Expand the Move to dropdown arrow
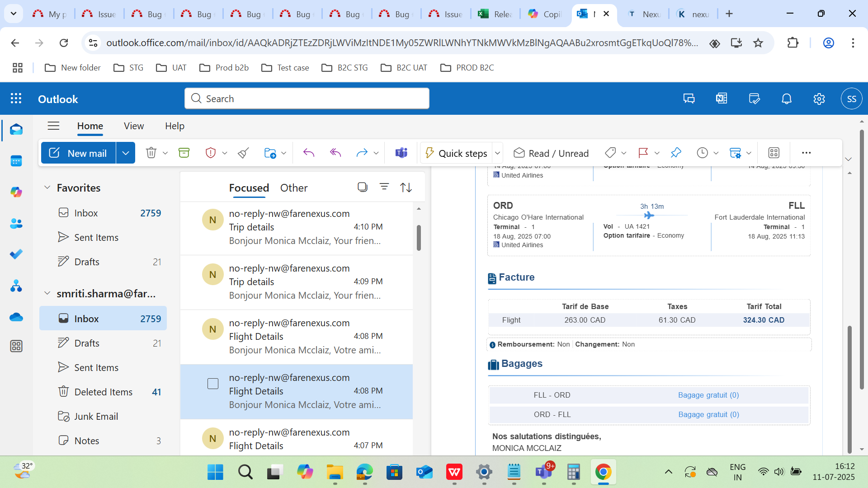 [x=284, y=153]
